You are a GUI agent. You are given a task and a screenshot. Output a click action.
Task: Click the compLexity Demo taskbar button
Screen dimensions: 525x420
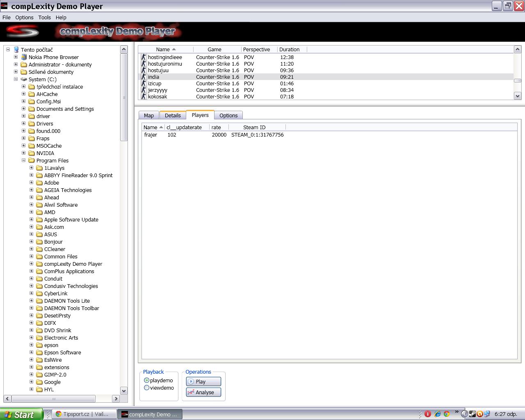(151, 414)
